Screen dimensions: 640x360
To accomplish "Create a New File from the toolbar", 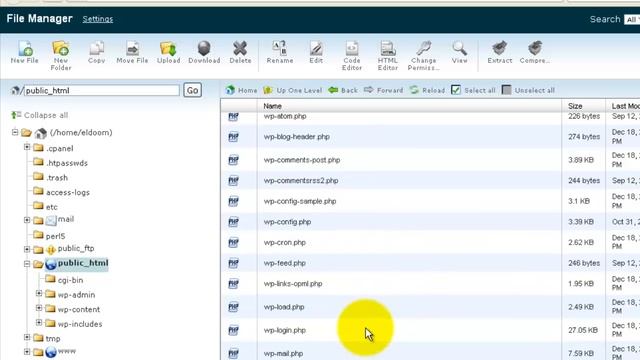I will coord(24,52).
